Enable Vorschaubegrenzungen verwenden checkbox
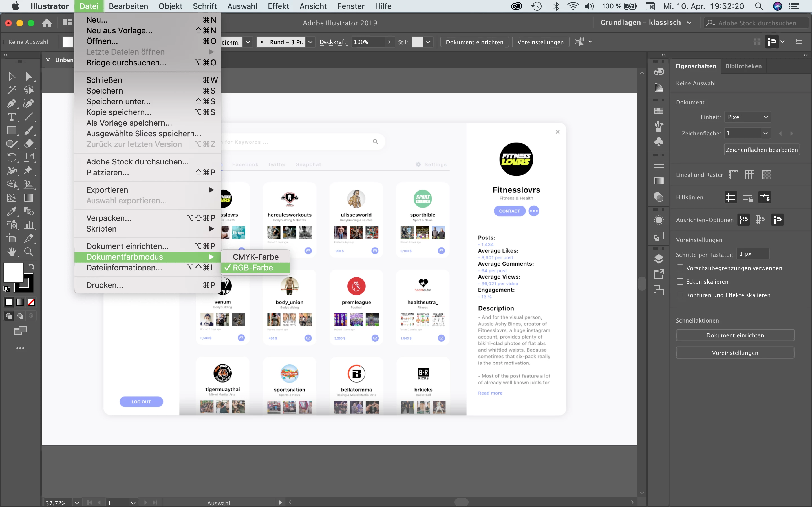 (x=680, y=268)
